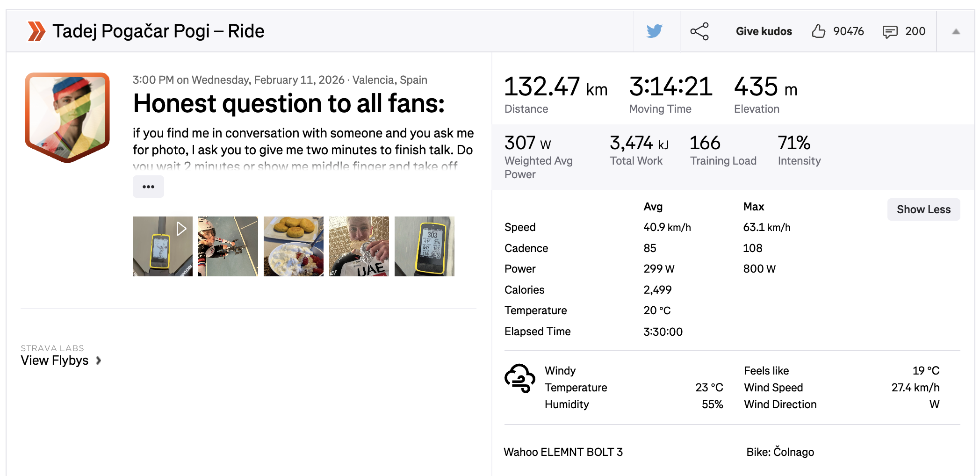Click the athlete profile avatar
Viewport: 980px width, 476px height.
click(x=67, y=117)
